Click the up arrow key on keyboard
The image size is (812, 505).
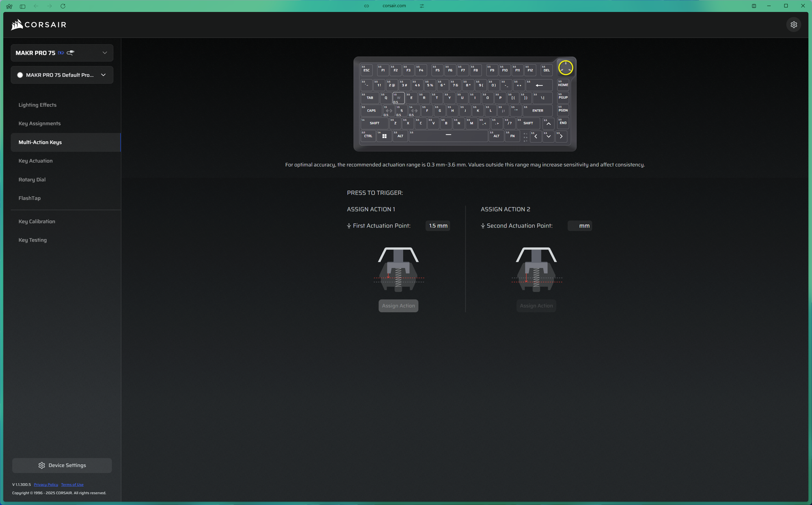point(548,123)
